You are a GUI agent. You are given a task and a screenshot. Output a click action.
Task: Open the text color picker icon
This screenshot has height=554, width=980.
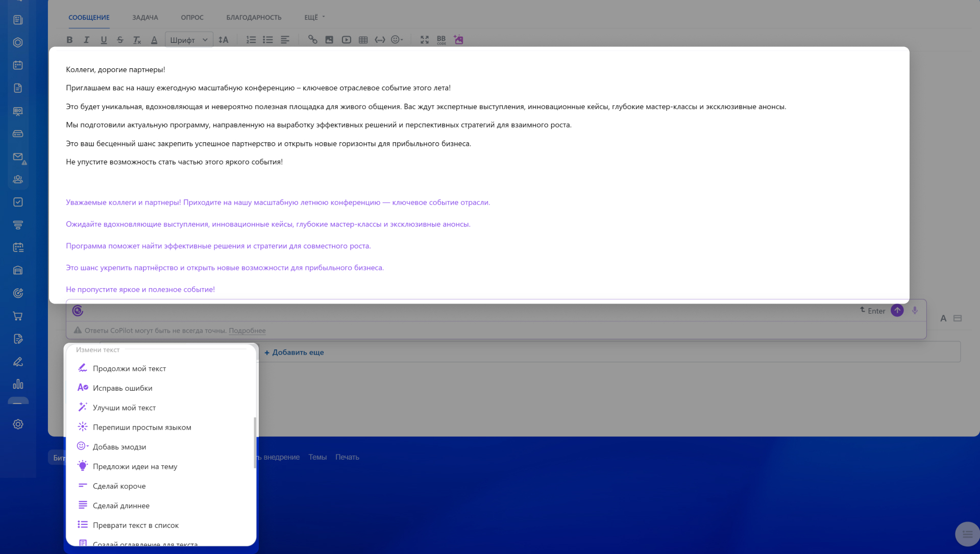pos(154,40)
